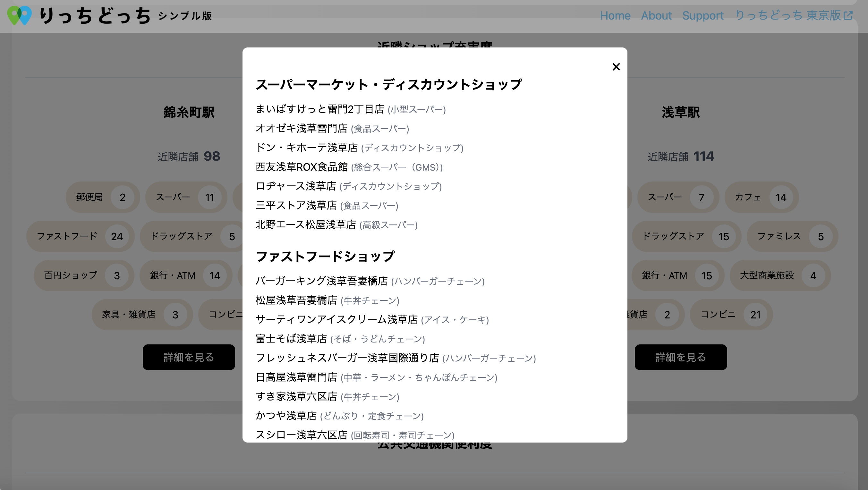Viewport: 868px width, 490px height.
Task: Click the ファミレス 5 chip
Action: [x=792, y=236]
